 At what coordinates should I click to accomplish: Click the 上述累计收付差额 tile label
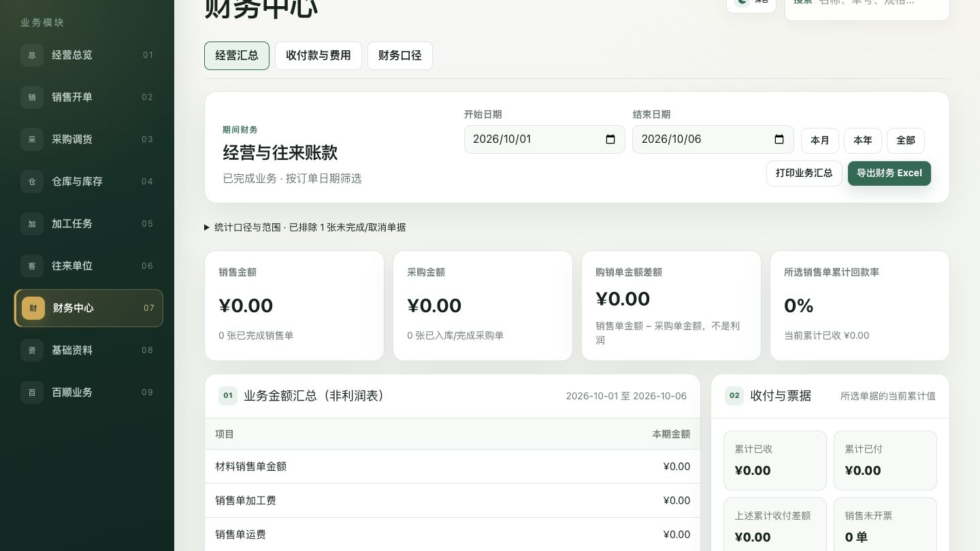[772, 516]
